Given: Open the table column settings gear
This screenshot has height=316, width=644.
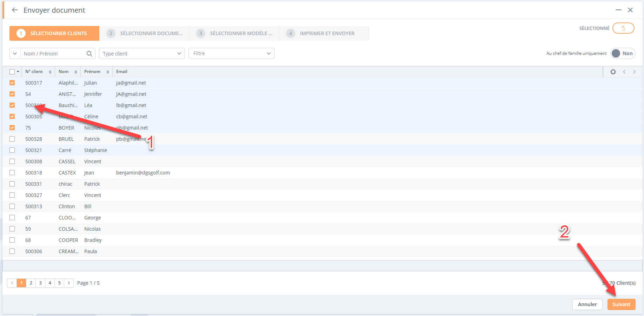Looking at the screenshot, I should [613, 72].
